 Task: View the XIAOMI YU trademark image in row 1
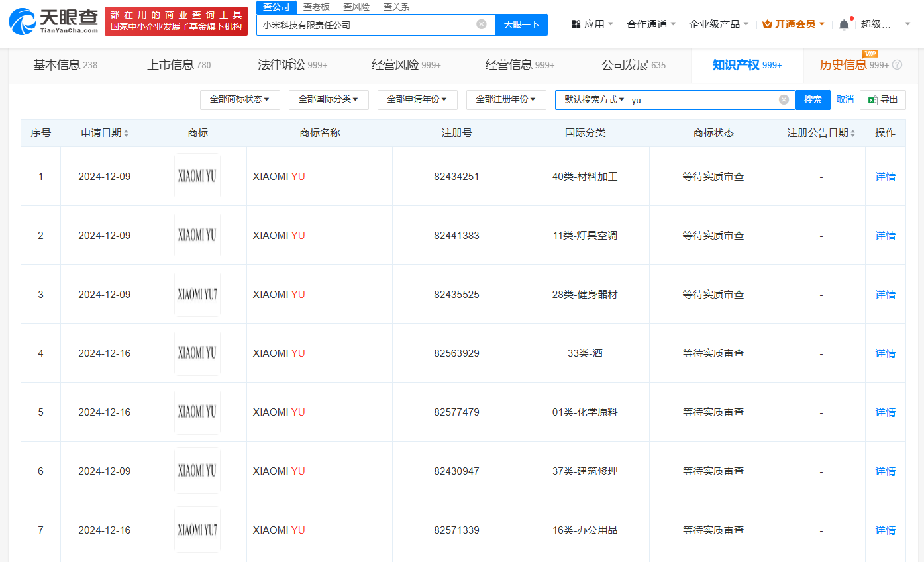coord(197,176)
